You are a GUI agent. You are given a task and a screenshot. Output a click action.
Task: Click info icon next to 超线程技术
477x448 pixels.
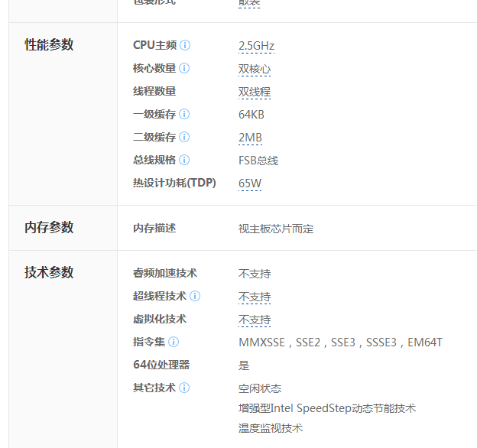click(x=195, y=296)
